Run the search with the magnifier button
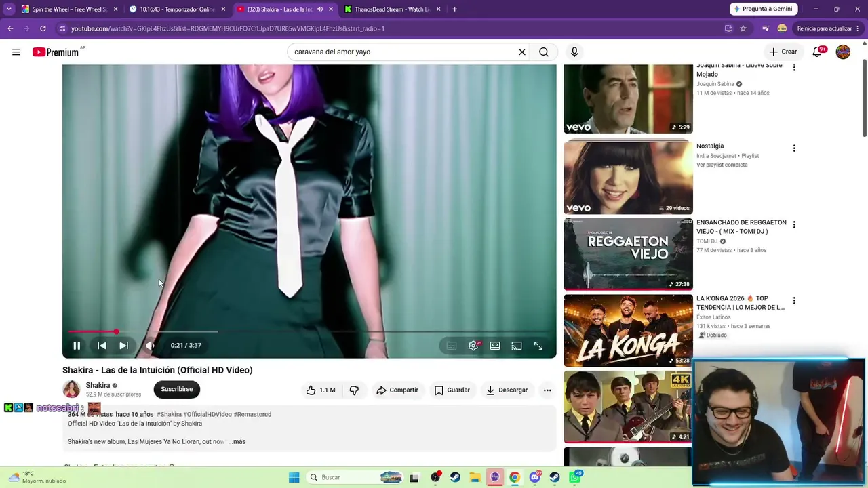Viewport: 868px width, 488px height. [544, 52]
